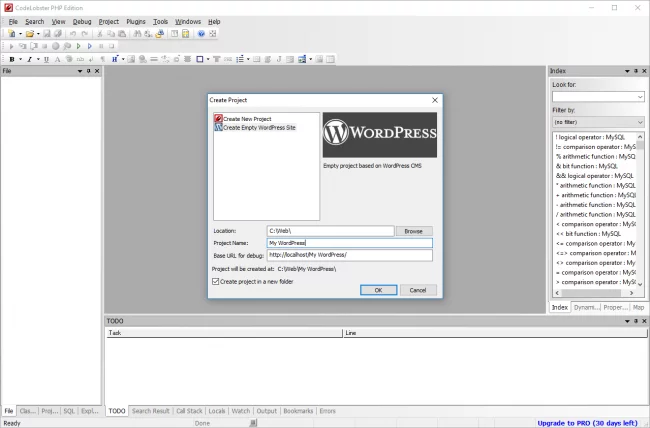650x428 pixels.
Task: Click the Save All toolbar icon
Action: (x=58, y=34)
